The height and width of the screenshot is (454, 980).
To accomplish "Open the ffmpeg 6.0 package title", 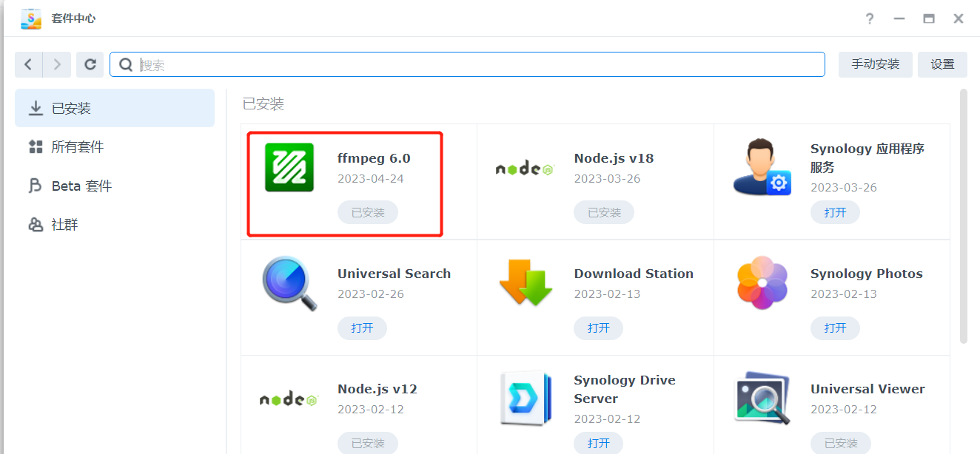I will point(374,158).
